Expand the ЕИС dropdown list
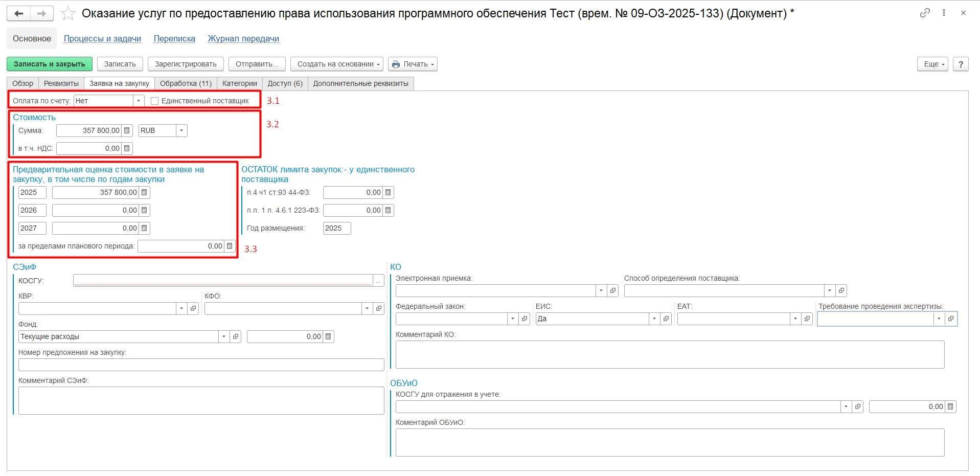 click(654, 319)
